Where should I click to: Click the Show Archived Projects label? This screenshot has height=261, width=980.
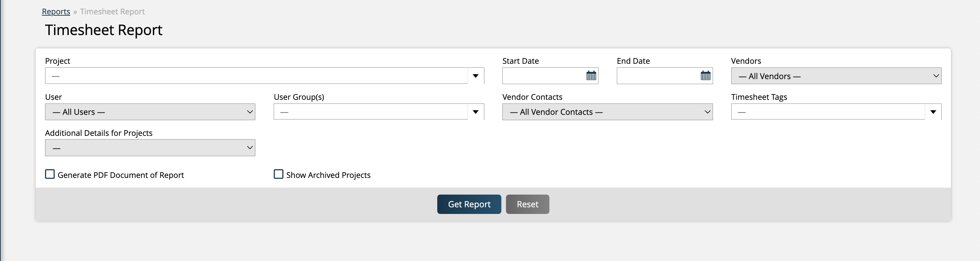point(328,175)
